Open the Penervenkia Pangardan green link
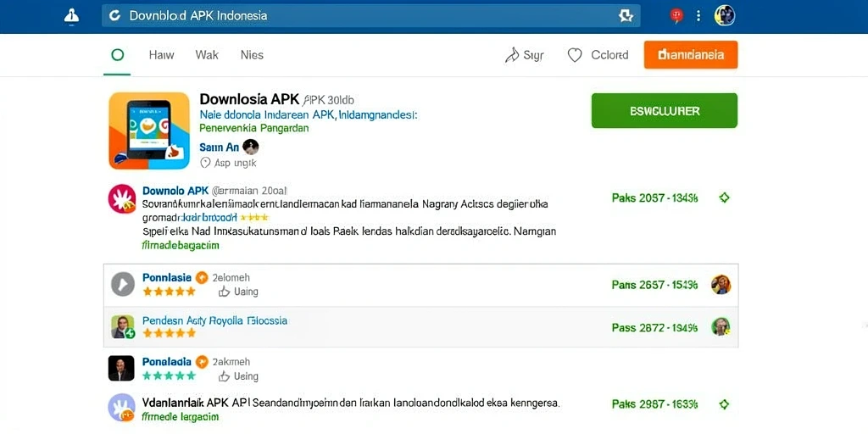Viewport: 868px width, 434px height. tap(253, 129)
